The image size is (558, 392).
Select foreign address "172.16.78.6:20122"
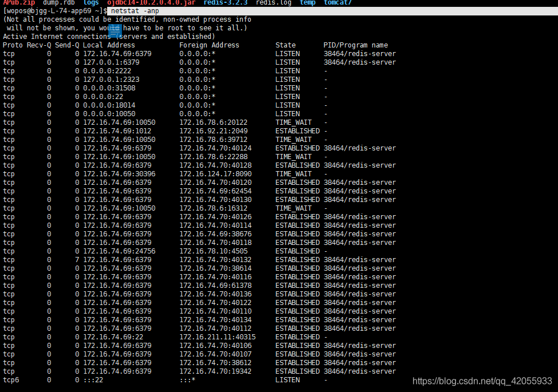pyautogui.click(x=213, y=122)
